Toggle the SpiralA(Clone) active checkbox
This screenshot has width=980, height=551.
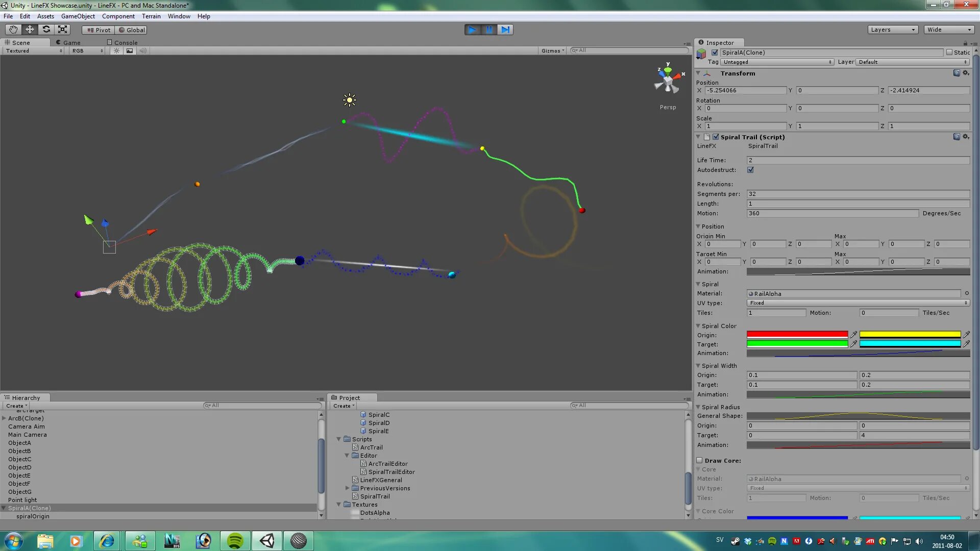715,52
